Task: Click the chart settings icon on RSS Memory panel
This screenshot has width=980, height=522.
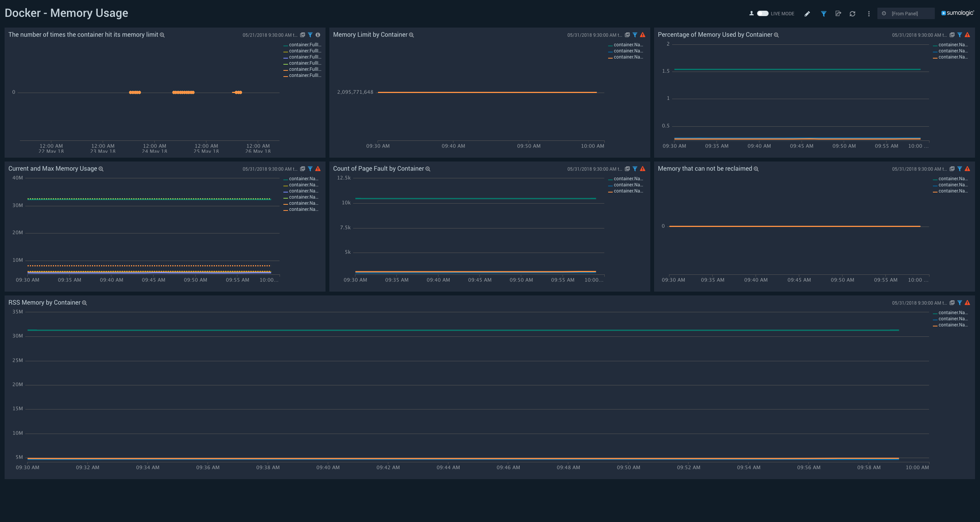Action: [952, 302]
